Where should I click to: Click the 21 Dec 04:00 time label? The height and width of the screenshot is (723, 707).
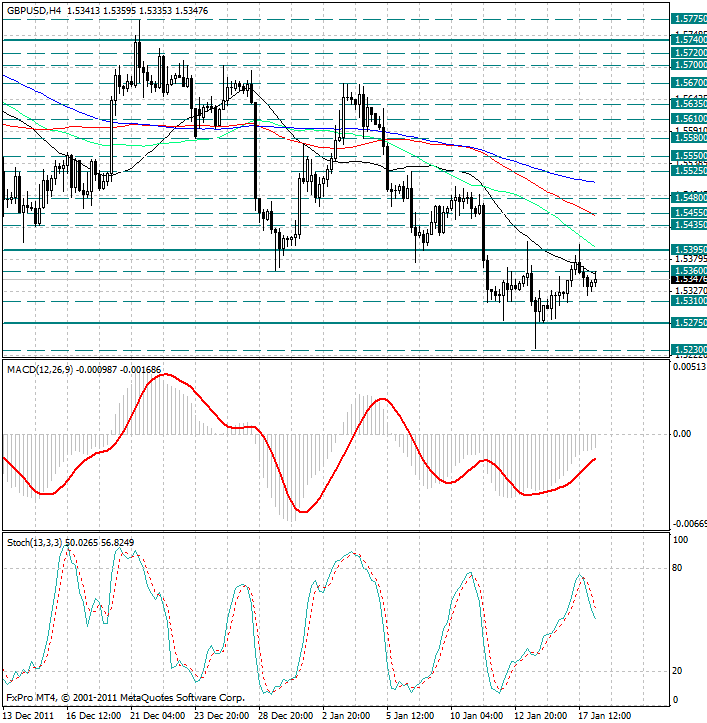pos(158,716)
